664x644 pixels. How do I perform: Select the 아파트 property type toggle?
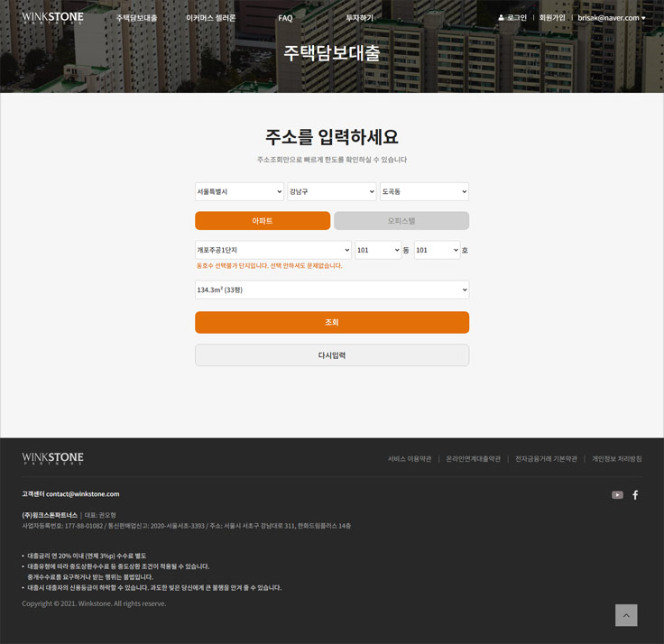coord(263,221)
